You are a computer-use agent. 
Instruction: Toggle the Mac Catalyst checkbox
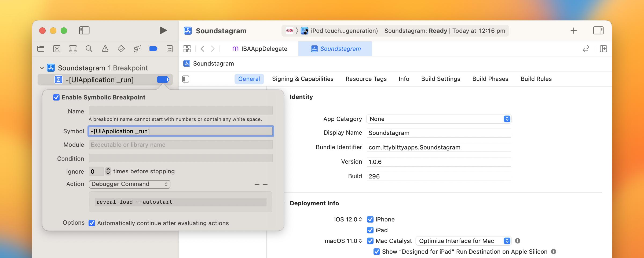(370, 241)
